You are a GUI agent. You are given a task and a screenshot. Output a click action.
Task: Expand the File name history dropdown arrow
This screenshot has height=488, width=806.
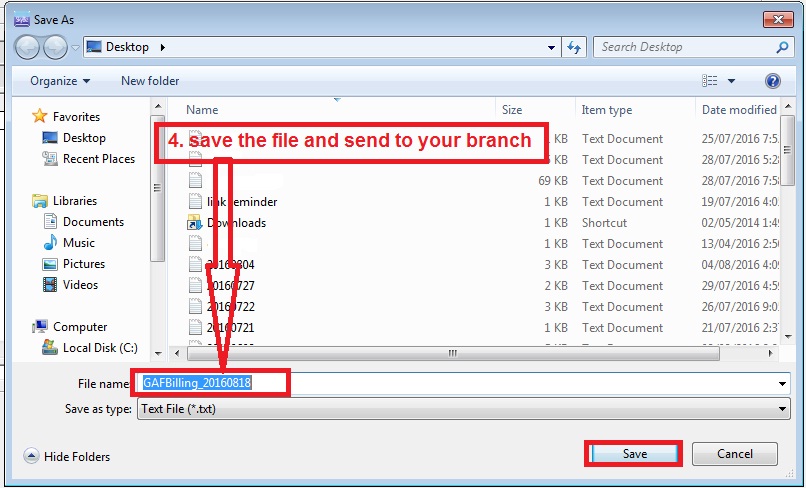point(782,384)
